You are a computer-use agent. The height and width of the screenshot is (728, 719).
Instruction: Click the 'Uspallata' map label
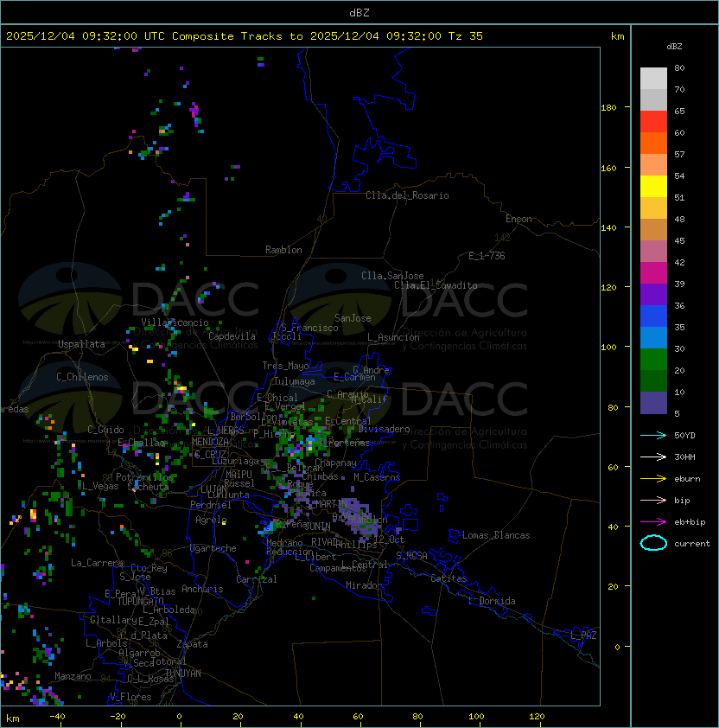(x=81, y=344)
